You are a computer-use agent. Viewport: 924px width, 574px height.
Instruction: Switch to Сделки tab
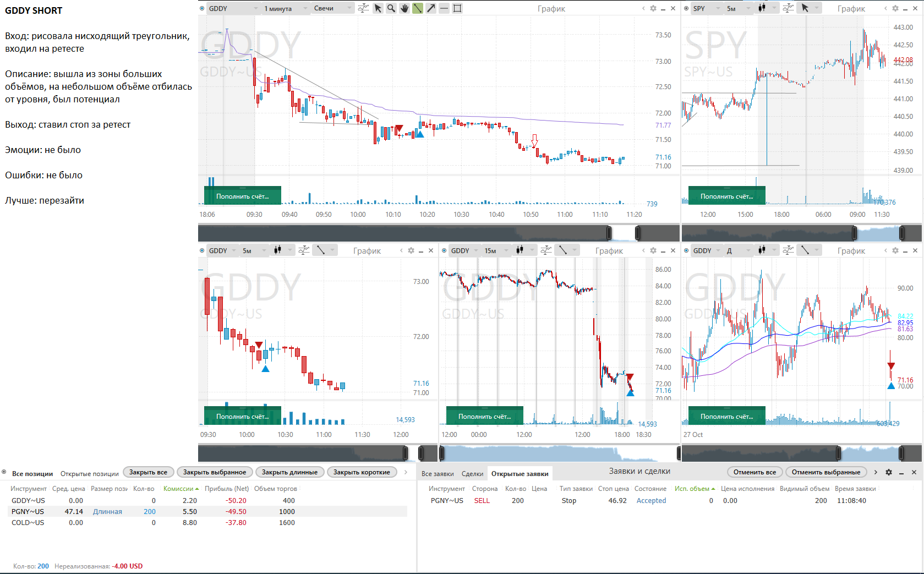pyautogui.click(x=472, y=474)
